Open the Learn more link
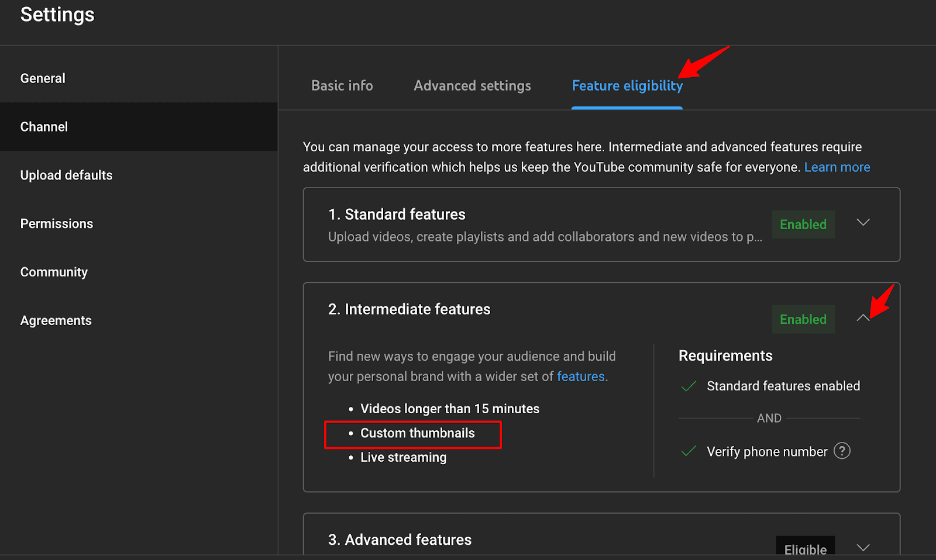 point(837,167)
